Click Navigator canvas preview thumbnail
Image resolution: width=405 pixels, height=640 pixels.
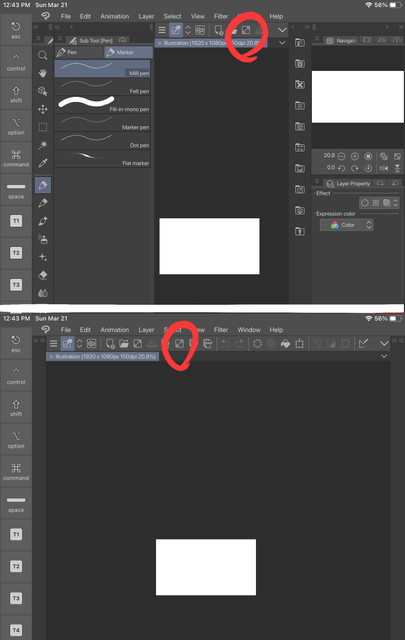click(358, 97)
